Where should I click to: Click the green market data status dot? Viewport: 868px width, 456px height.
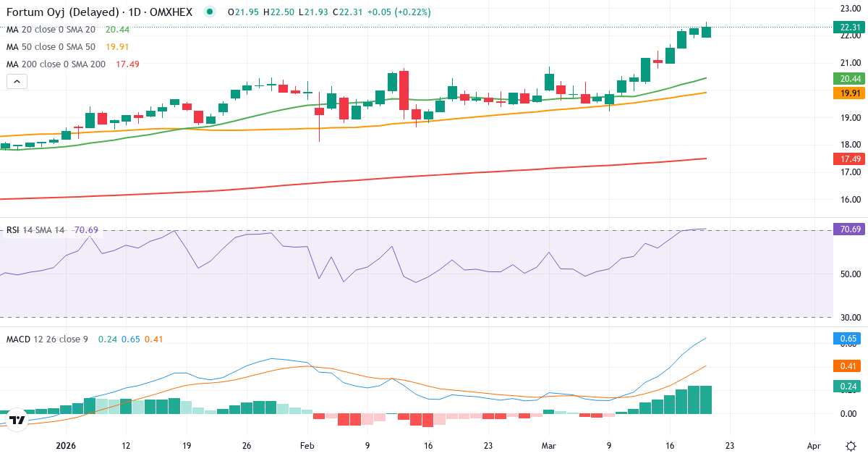pyautogui.click(x=208, y=12)
